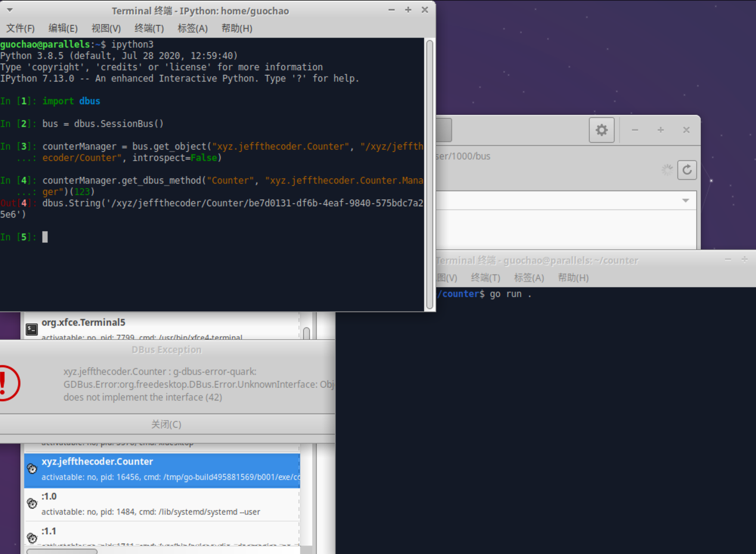
Task: Click the UnknownInterface error message text
Action: (x=198, y=384)
